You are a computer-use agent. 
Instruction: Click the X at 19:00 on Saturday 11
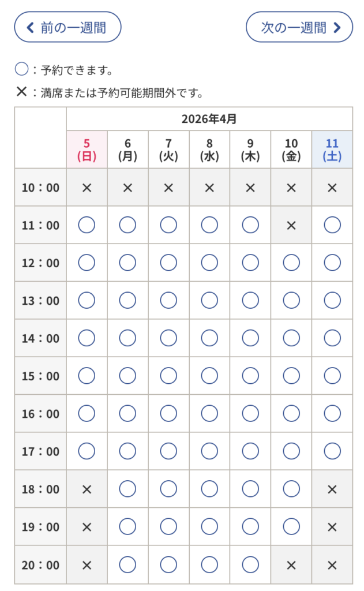point(332,526)
